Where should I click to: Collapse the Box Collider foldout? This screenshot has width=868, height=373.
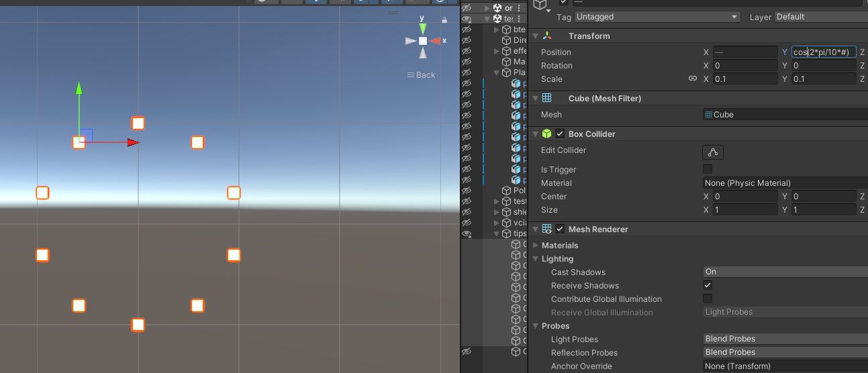point(535,134)
